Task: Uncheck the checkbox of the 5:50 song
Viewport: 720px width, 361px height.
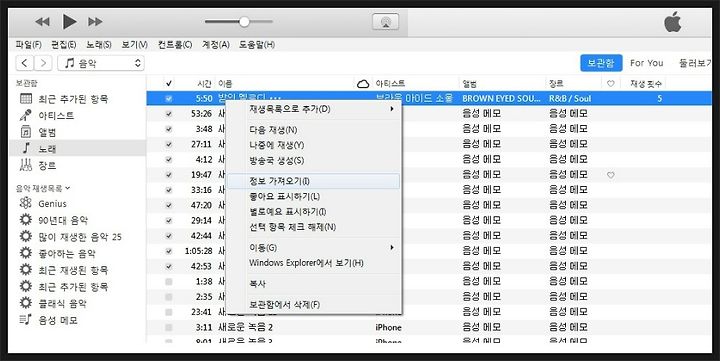Action: 169,98
